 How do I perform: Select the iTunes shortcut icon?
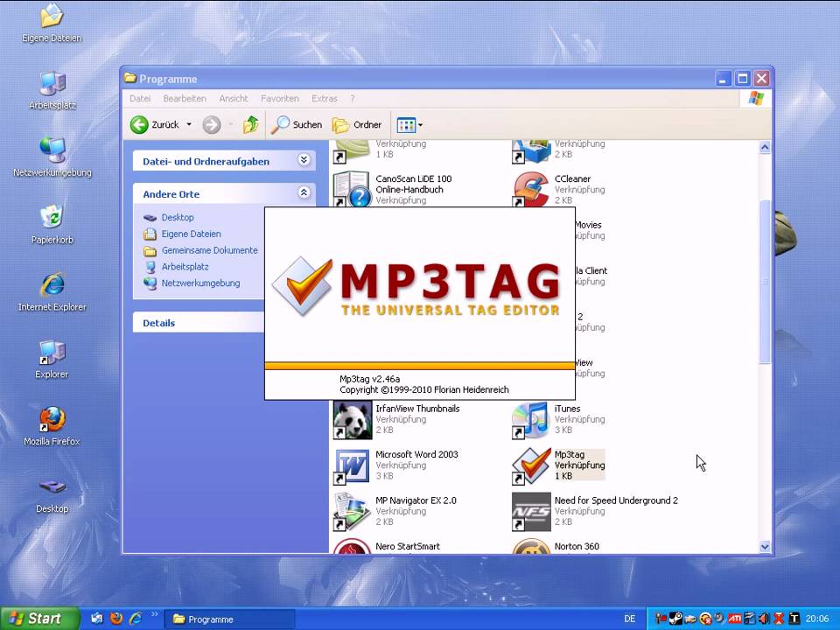pyautogui.click(x=530, y=421)
